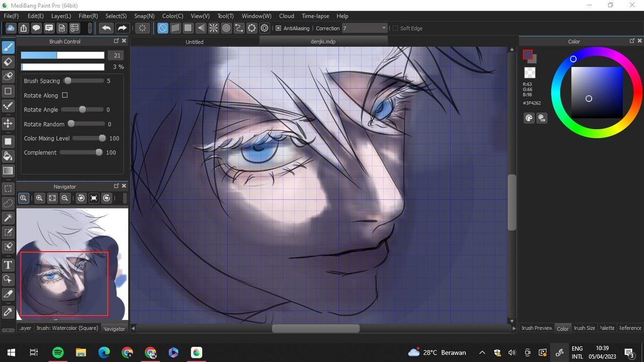The height and width of the screenshot is (362, 644).
Task: Open the Layer menu
Action: [61, 16]
